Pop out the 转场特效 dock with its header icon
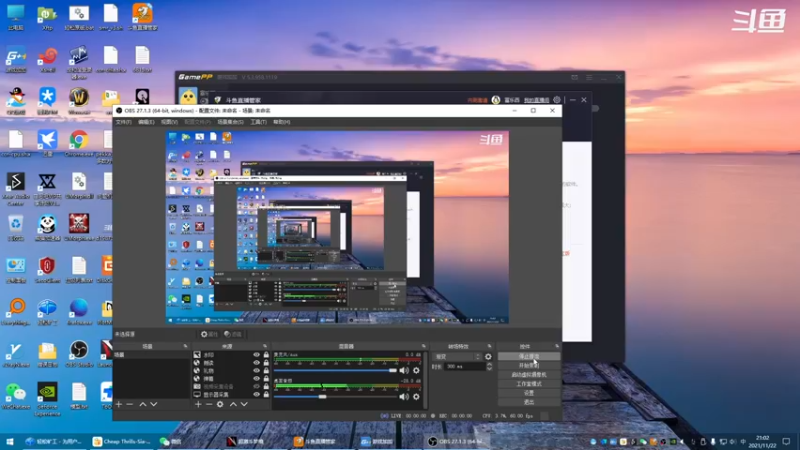This screenshot has width=800, height=450. tap(489, 346)
